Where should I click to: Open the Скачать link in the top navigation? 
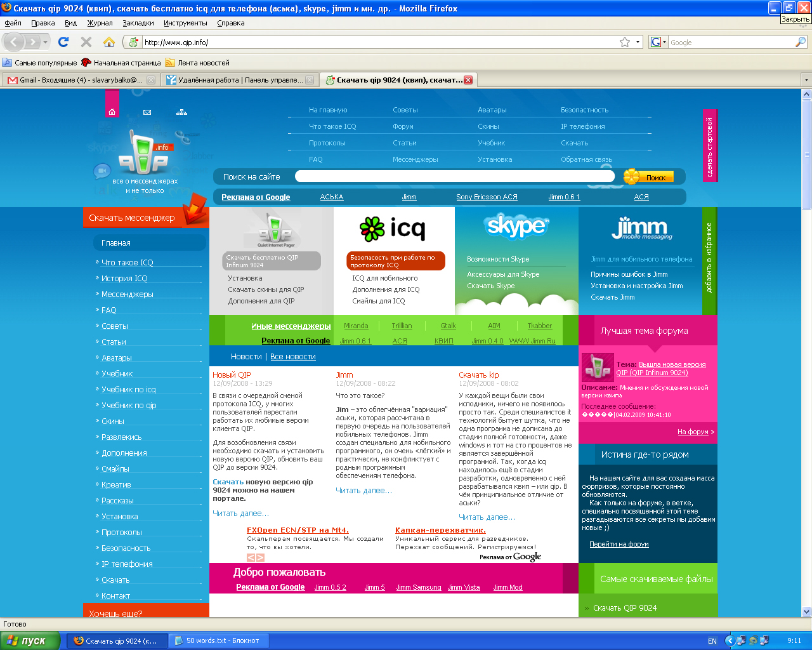point(574,143)
